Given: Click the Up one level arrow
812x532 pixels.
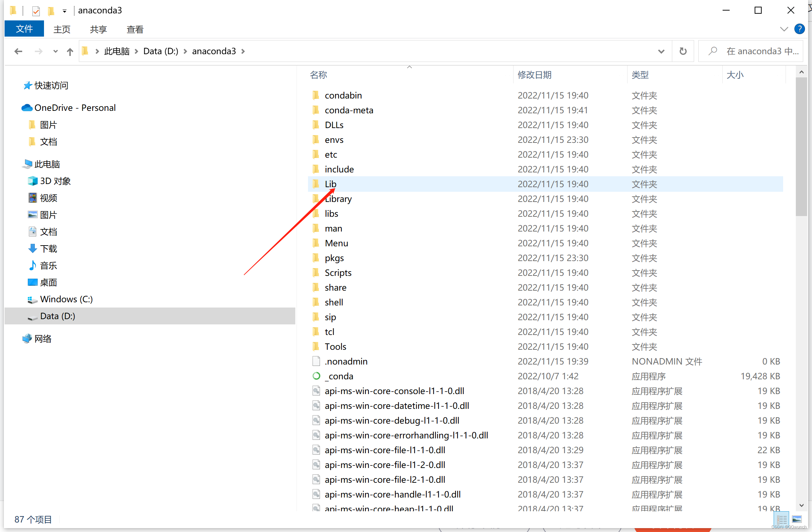Looking at the screenshot, I should 70,51.
